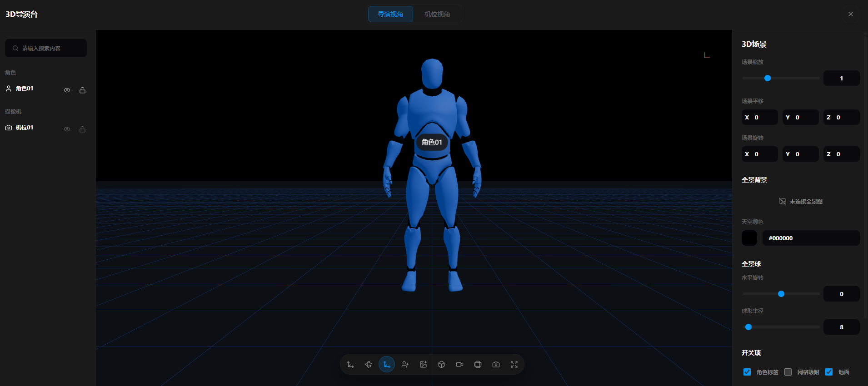
Task: Select the move/translate axis tool
Action: coord(350,365)
